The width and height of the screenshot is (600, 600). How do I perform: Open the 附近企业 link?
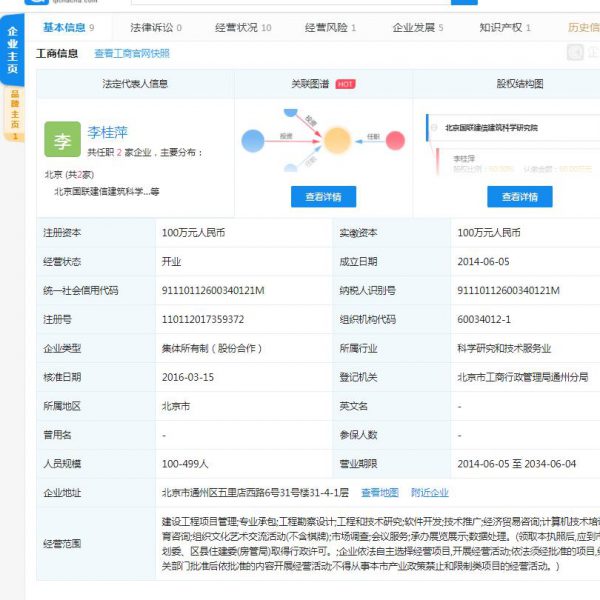coord(429,493)
